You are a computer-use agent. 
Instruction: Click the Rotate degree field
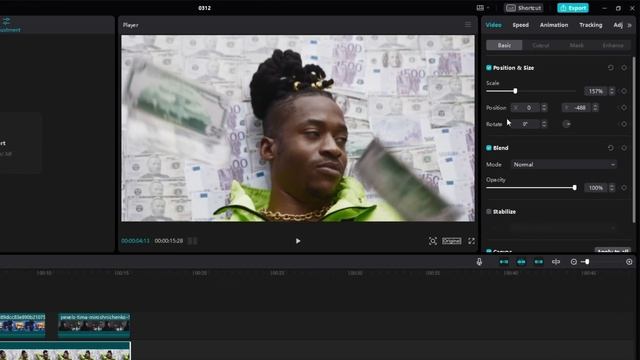[526, 124]
